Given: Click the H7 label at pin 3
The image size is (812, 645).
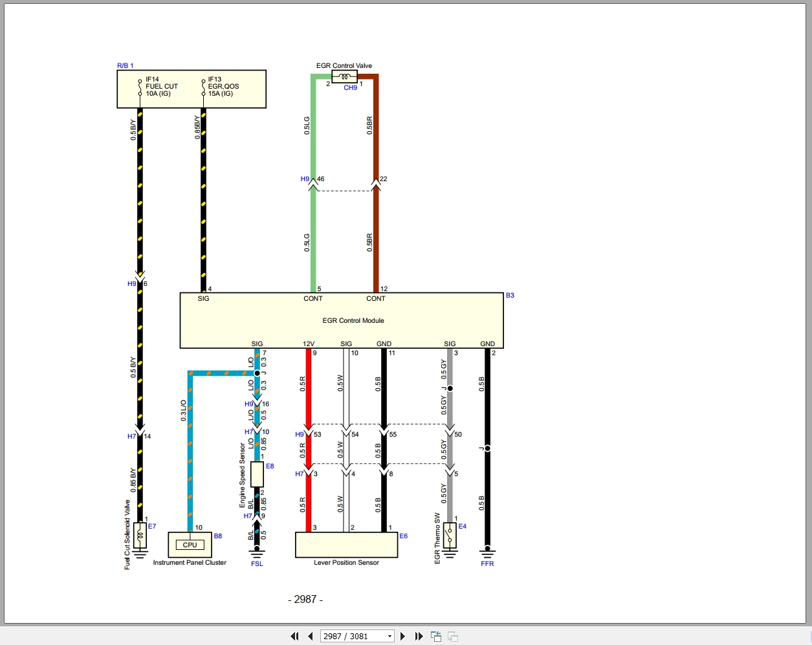Looking at the screenshot, I should pos(299,474).
